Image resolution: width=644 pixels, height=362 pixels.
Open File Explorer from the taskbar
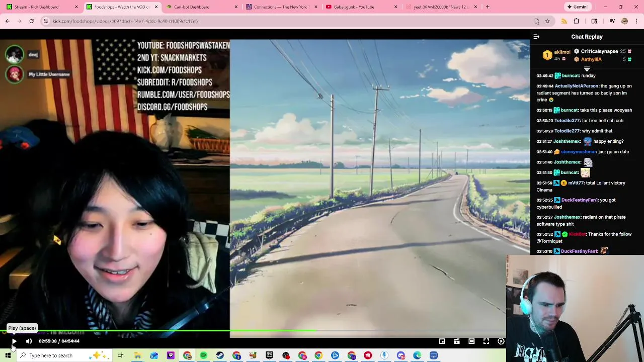[137, 355]
